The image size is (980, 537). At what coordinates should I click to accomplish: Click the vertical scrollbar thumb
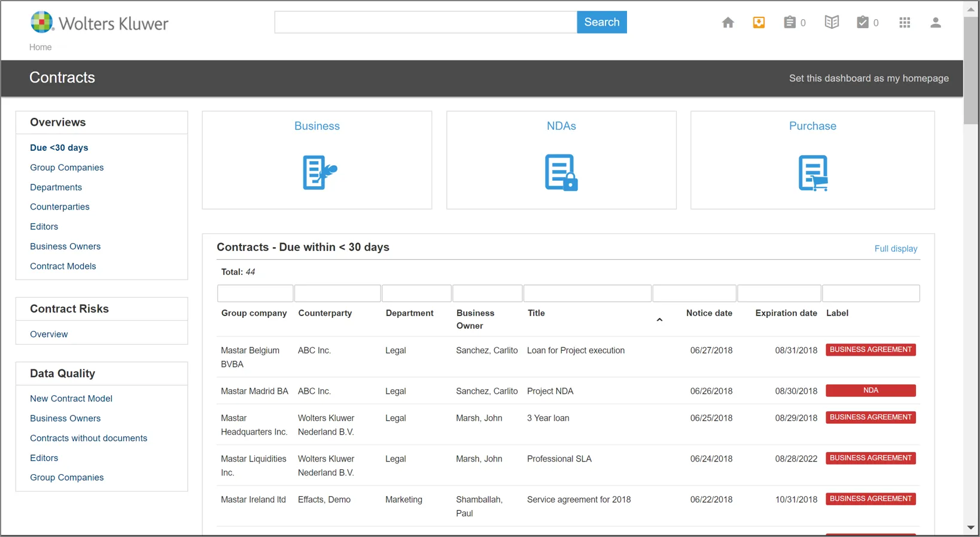tap(970, 71)
